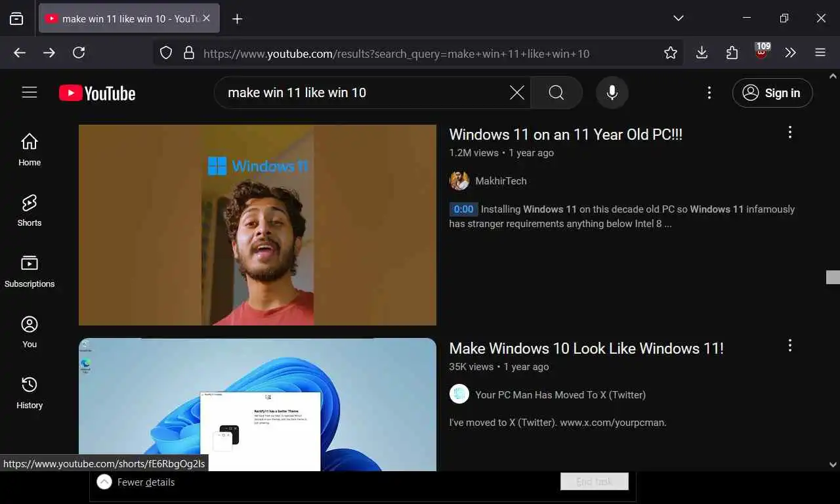Restore down the browser window
The image size is (840, 504).
tap(784, 18)
